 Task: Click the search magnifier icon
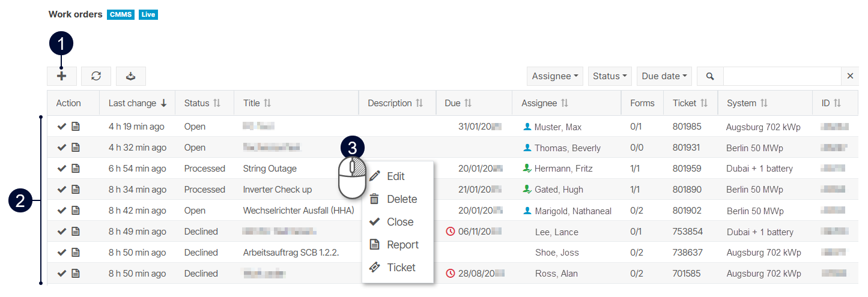(710, 76)
